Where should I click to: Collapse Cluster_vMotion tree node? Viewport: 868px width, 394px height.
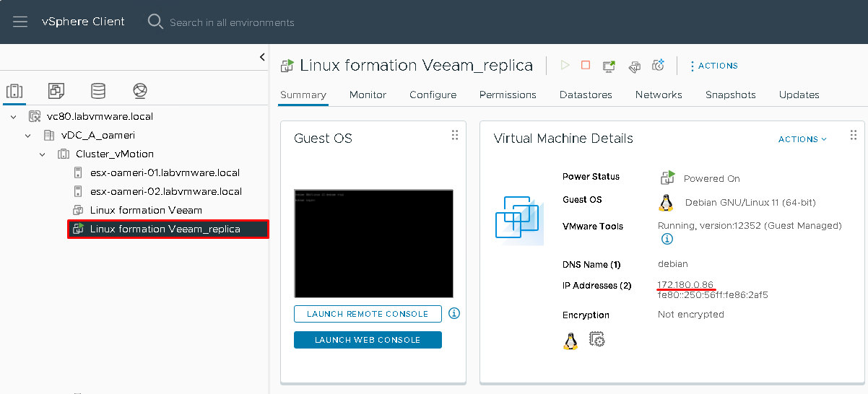pos(43,154)
